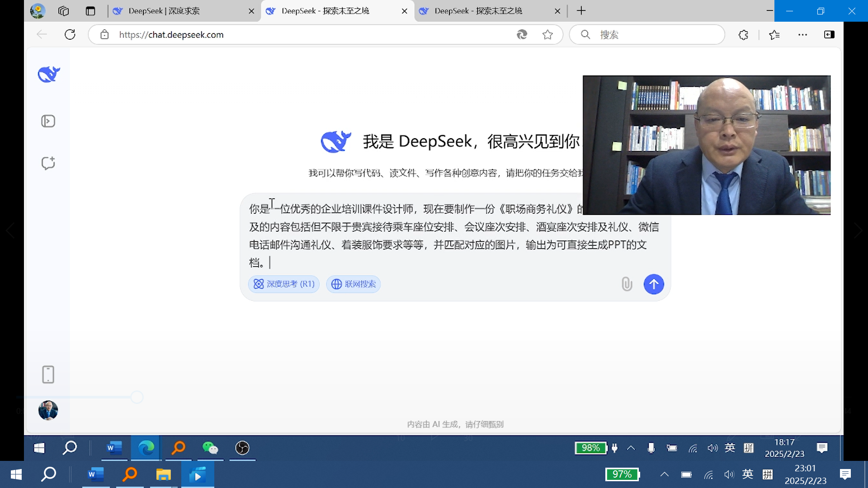Viewport: 868px width, 488px height.
Task: Click the 搜索 search box in toolbar
Action: 647,35
